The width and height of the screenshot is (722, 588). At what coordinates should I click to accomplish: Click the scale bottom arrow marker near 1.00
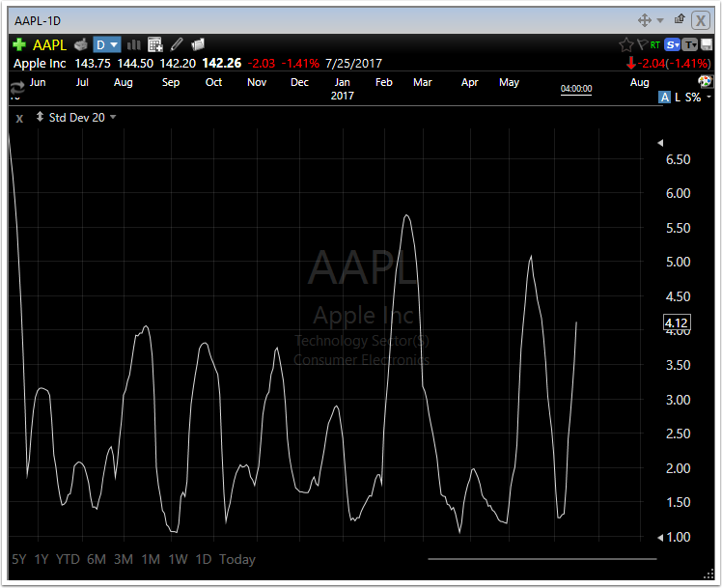(660, 538)
